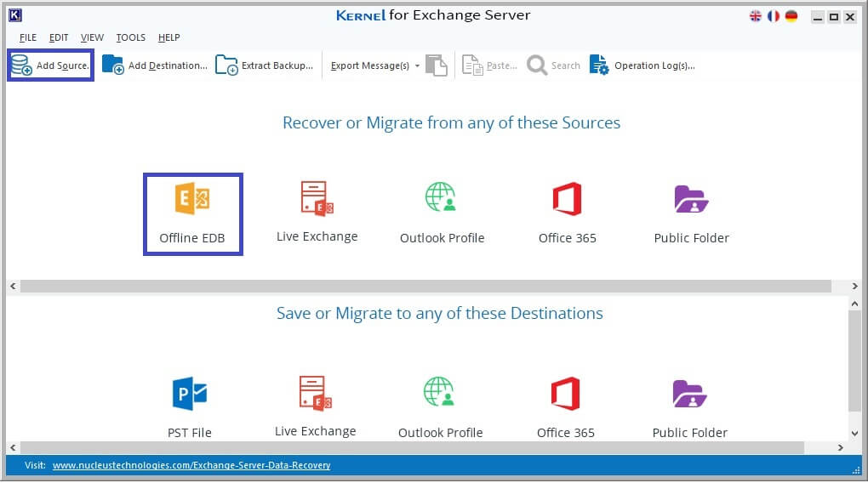Click the destinations pane vertical scrollbar thumb
Image resolution: width=868 pixels, height=483 pixels.
coord(854,361)
